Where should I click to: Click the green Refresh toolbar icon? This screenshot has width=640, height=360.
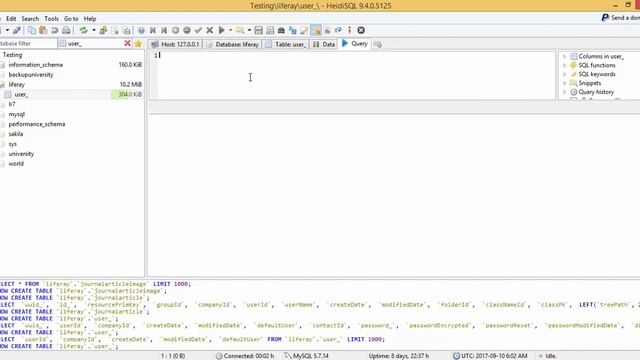(x=84, y=30)
